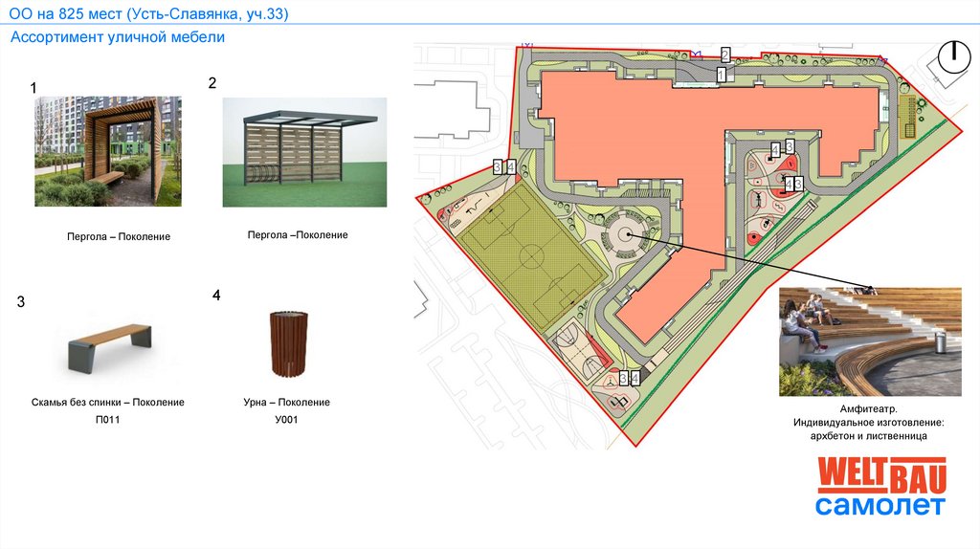
Task: Click the 3 4 marker pair by football field
Action: pyautogui.click(x=503, y=166)
